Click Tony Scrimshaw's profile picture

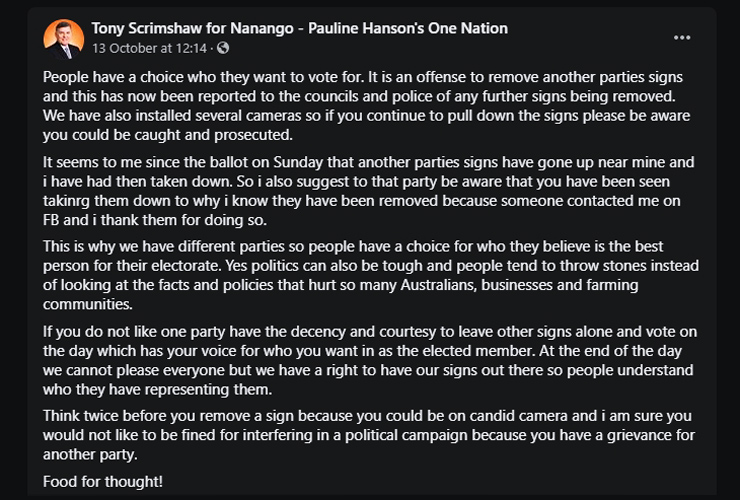point(64,38)
